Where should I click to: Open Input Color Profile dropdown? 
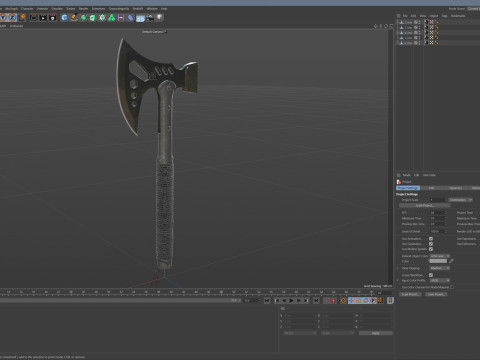click(x=439, y=280)
